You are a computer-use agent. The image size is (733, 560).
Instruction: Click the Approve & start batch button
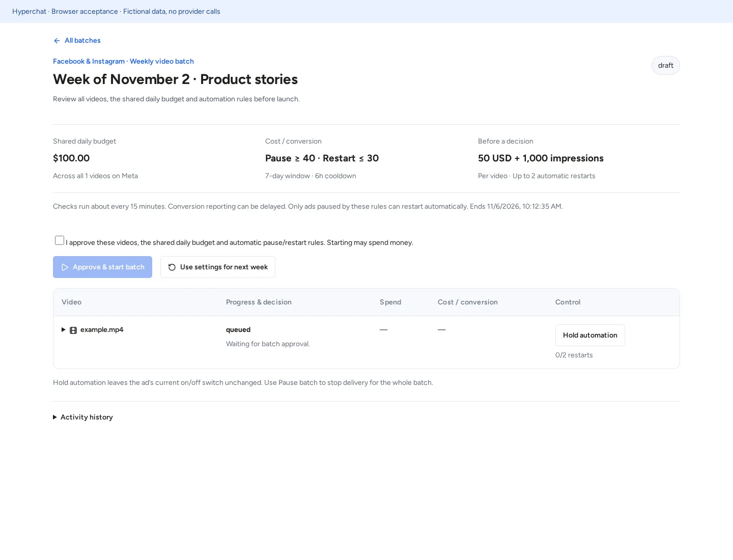tap(102, 267)
